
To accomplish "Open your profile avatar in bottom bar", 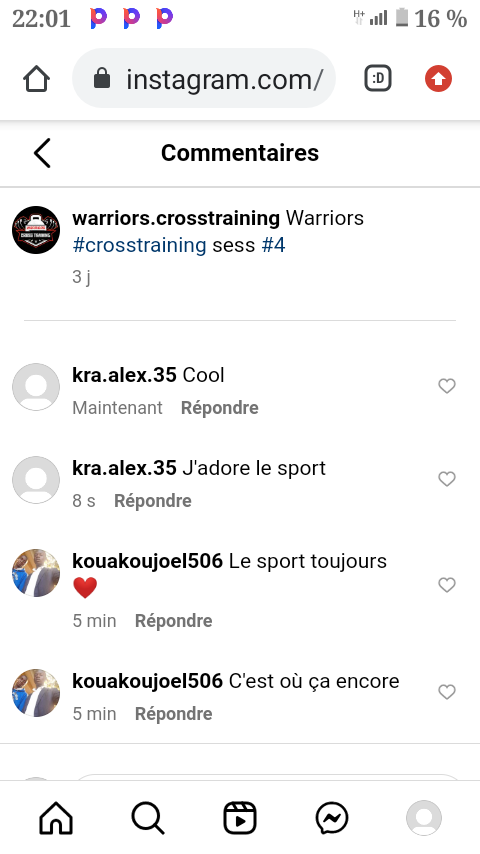I will pos(424,818).
